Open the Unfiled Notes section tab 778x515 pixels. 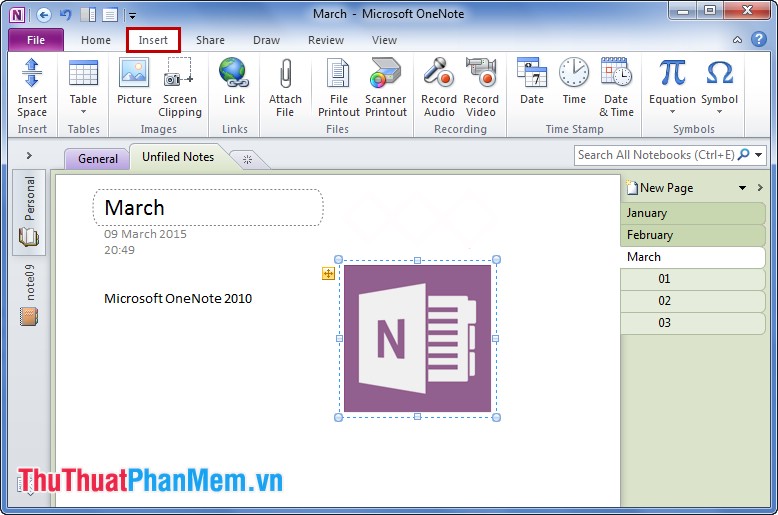pyautogui.click(x=178, y=157)
